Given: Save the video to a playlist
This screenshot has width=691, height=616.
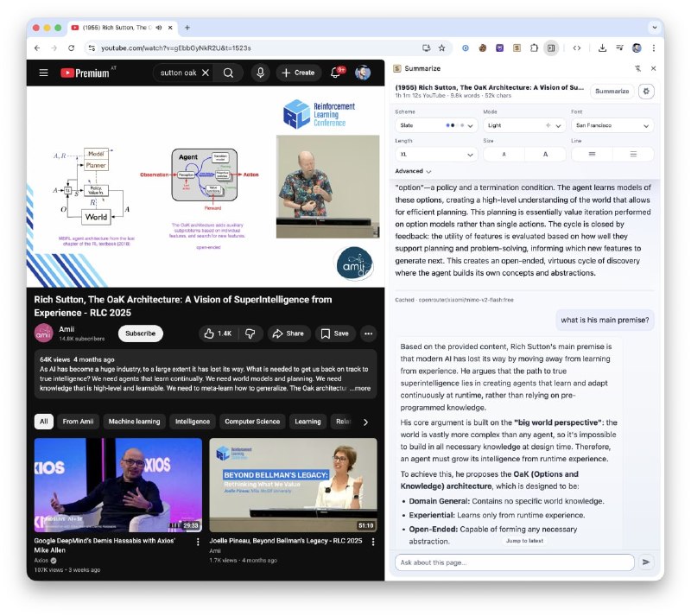Looking at the screenshot, I should pos(335,333).
